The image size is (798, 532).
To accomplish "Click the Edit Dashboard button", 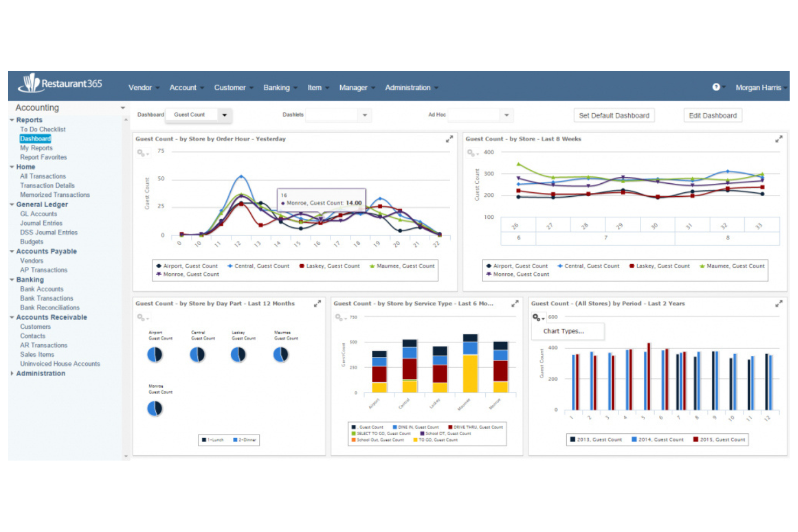I will pos(712,115).
